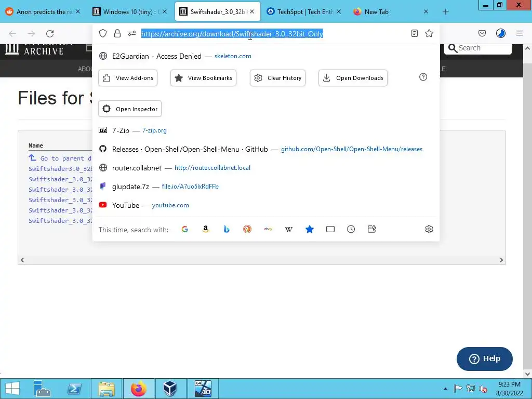This screenshot has height=399, width=532.
Task: Search this time with Google icon
Action: 185,229
